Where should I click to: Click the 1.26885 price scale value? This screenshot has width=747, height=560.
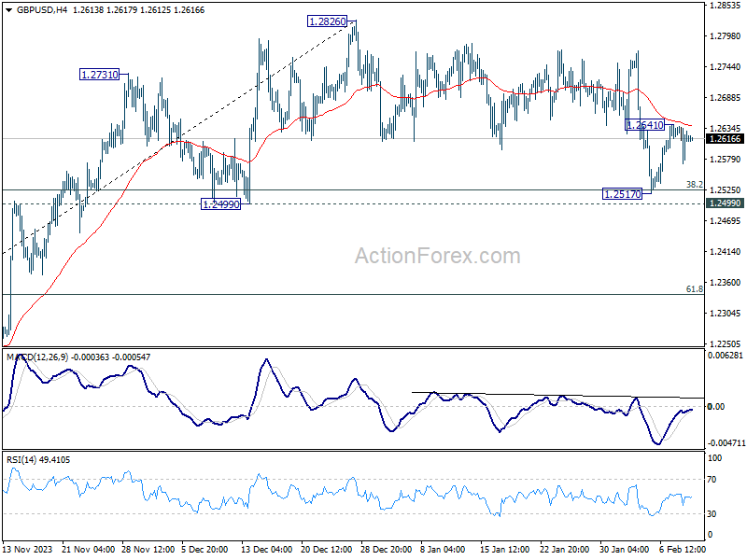[726, 98]
